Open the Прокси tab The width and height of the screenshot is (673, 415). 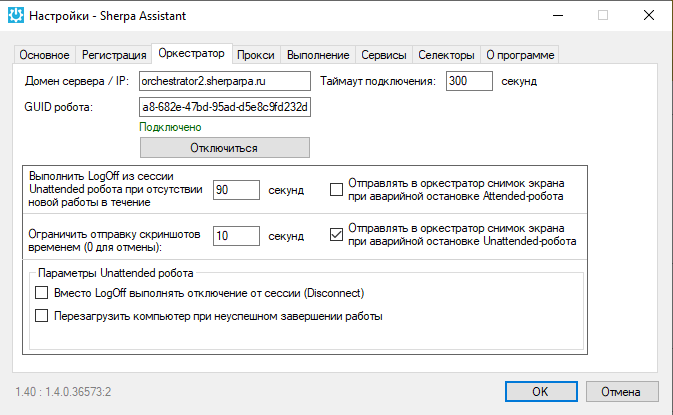tap(258, 55)
